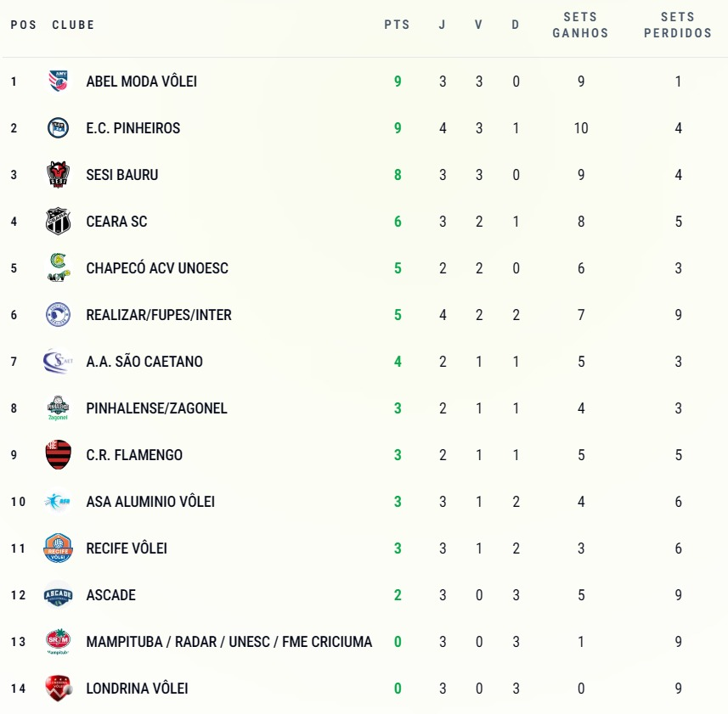This screenshot has height=714, width=728.
Task: Click the Abel Moda Vôlei team logo
Action: (58, 82)
